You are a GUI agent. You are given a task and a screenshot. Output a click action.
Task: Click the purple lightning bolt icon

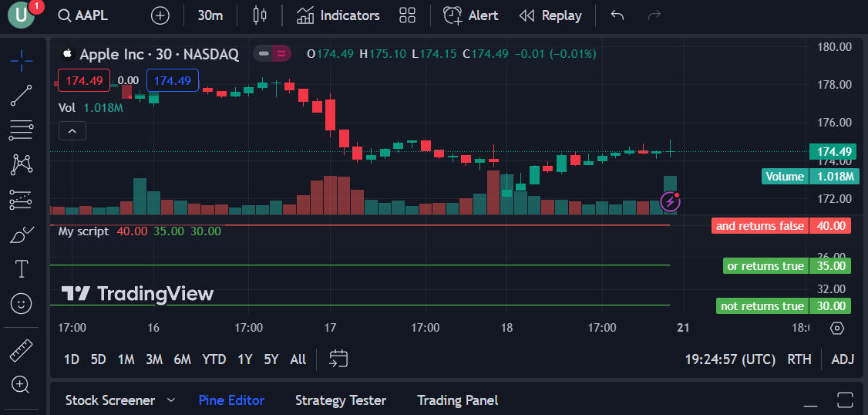pyautogui.click(x=671, y=201)
